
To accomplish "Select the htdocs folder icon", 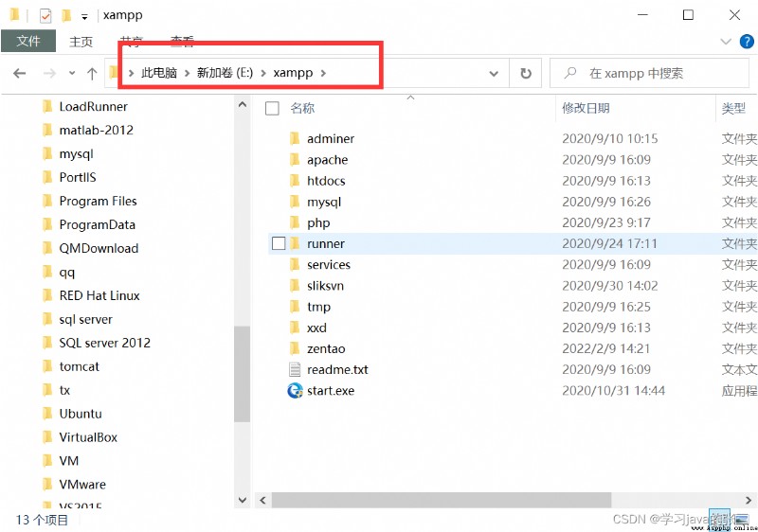I will coord(295,181).
